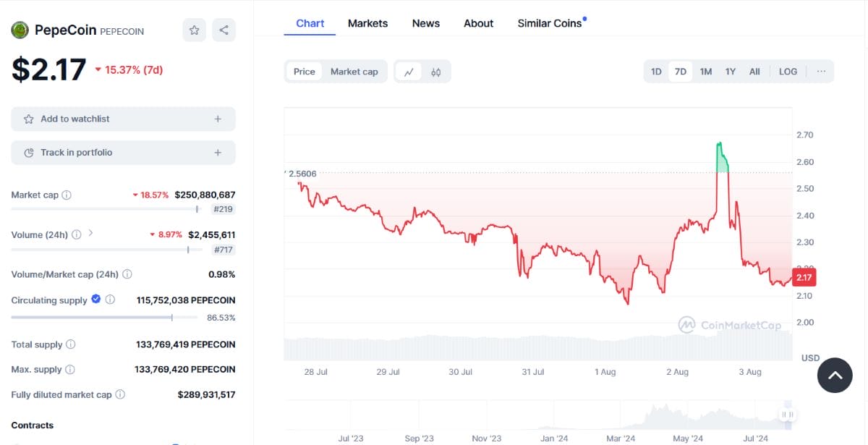Image resolution: width=868 pixels, height=445 pixels.
Task: Open the Markets tab
Action: click(x=367, y=23)
